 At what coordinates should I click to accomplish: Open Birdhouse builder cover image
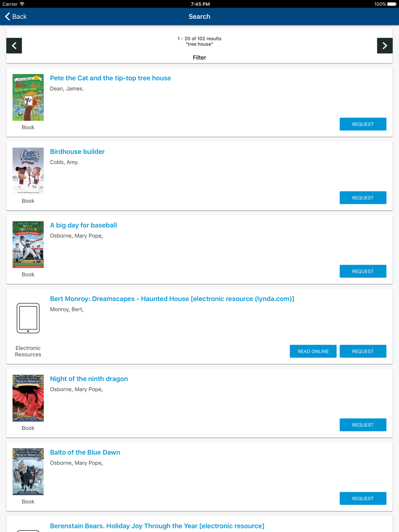pos(28,171)
